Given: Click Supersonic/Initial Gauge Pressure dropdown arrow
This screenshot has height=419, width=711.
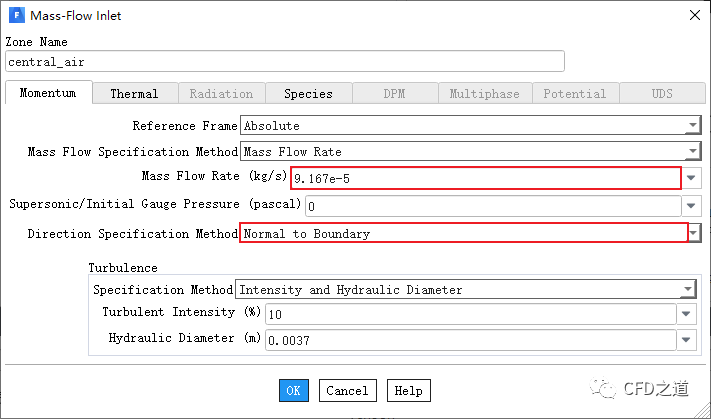Looking at the screenshot, I should [692, 206].
